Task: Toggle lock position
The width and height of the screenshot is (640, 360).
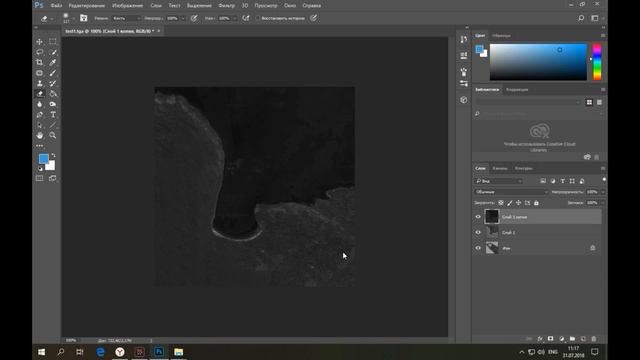Action: pyautogui.click(x=518, y=203)
